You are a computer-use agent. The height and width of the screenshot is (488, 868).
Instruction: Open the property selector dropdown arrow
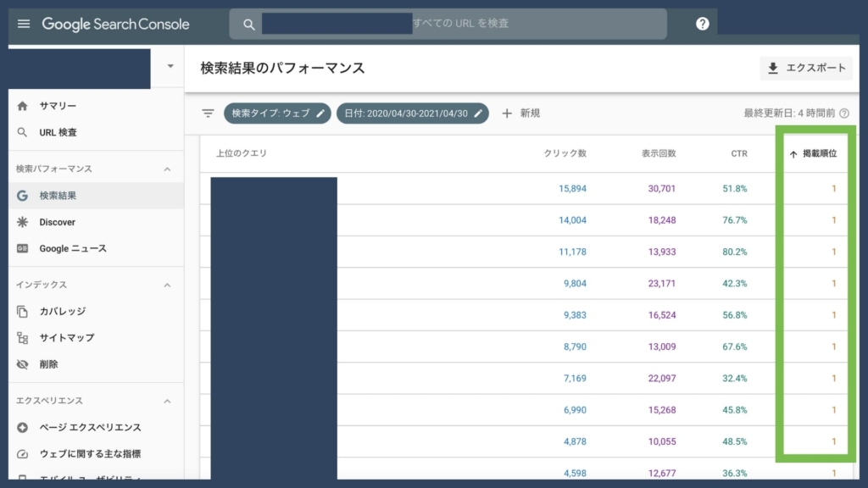[170, 66]
